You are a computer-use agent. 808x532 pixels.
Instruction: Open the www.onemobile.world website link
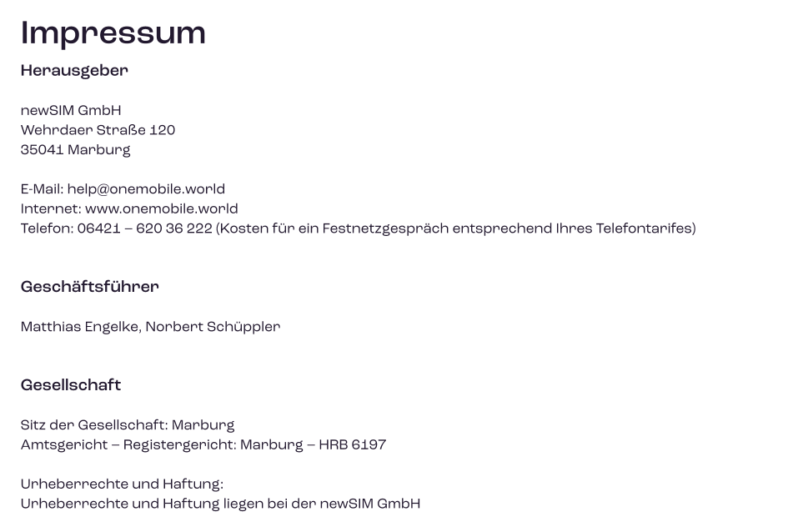point(161,208)
